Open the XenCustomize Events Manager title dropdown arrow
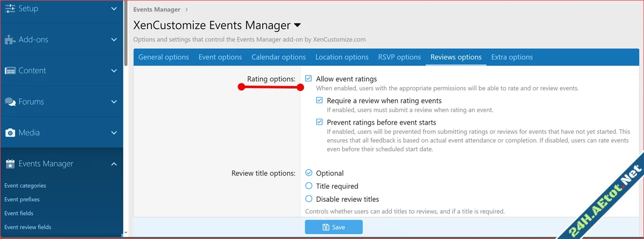 (x=297, y=25)
